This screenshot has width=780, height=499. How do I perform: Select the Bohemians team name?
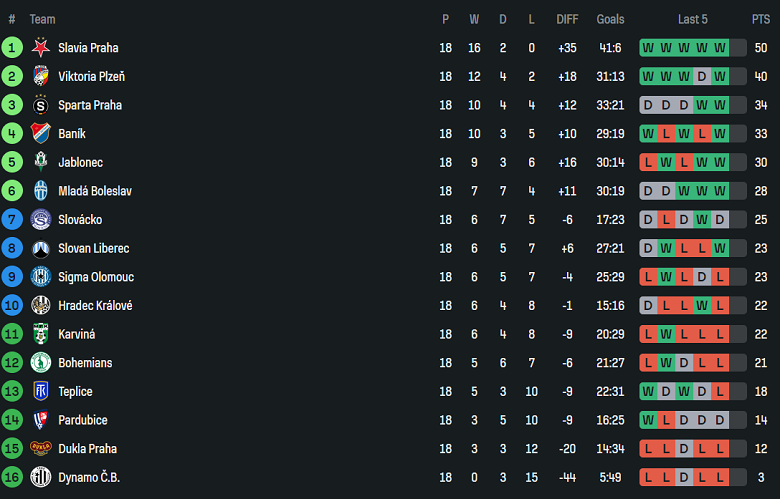coord(85,363)
